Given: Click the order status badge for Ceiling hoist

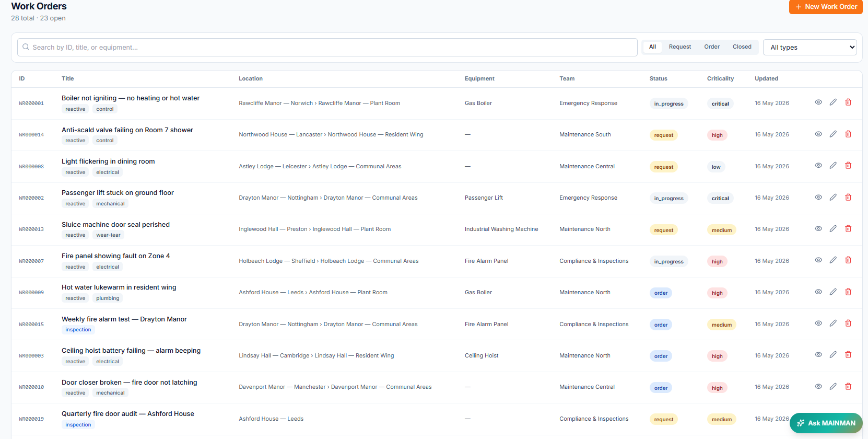Looking at the screenshot, I should [661, 356].
